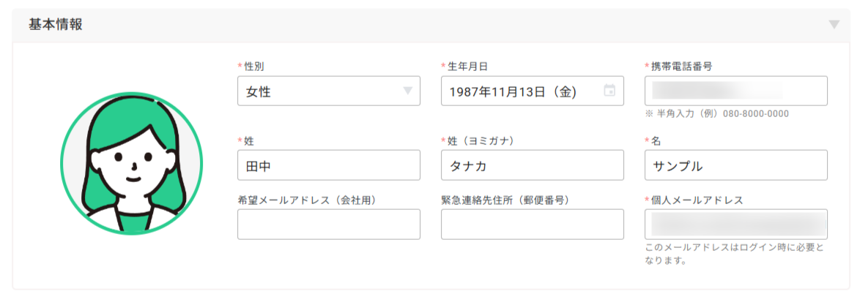Focus the empty 希望メールアドレス(会社用) field
This screenshot has width=868, height=294.
click(x=328, y=224)
